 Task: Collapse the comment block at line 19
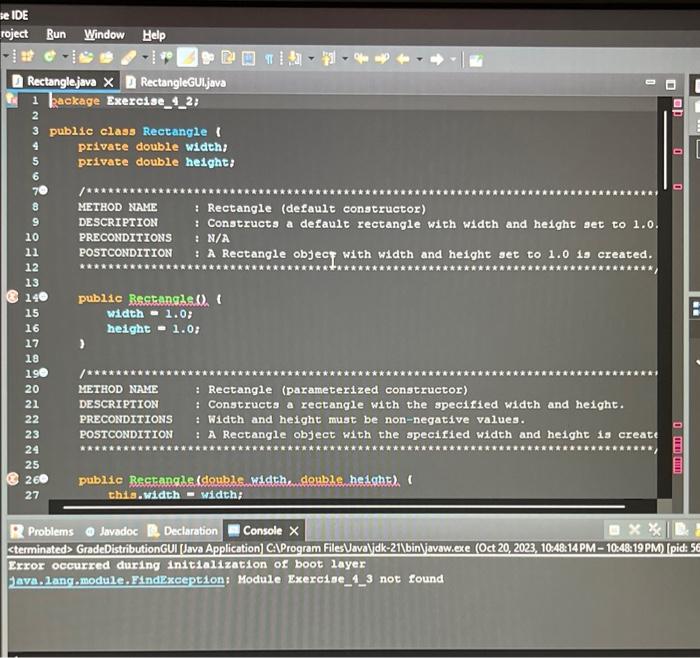pyautogui.click(x=44, y=372)
